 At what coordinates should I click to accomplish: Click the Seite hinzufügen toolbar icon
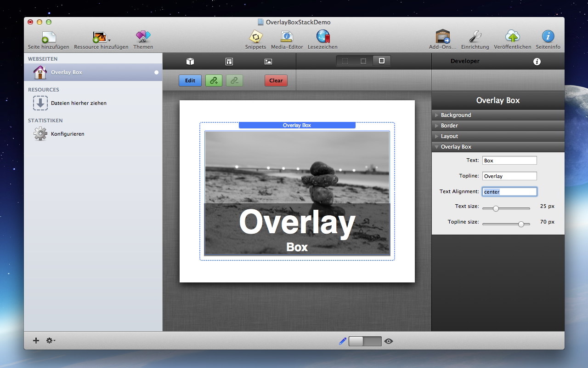[x=48, y=37]
